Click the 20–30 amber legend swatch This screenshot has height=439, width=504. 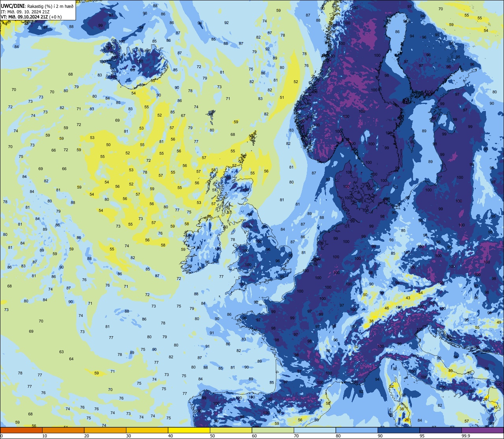click(105, 430)
